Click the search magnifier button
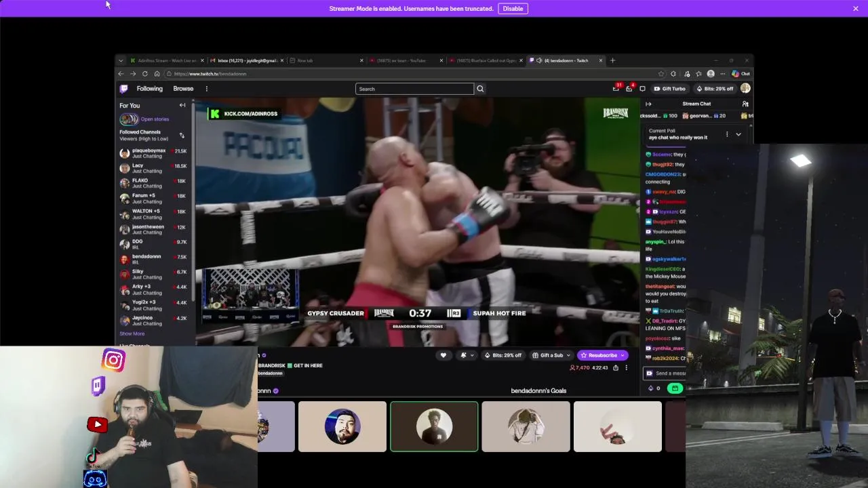Screen dimensions: 868x488 coord(480,89)
